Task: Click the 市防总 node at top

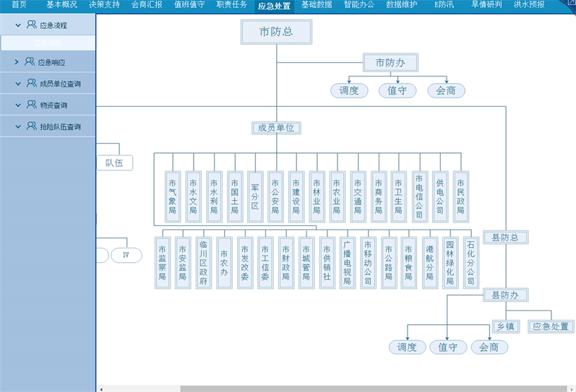Action: point(275,32)
